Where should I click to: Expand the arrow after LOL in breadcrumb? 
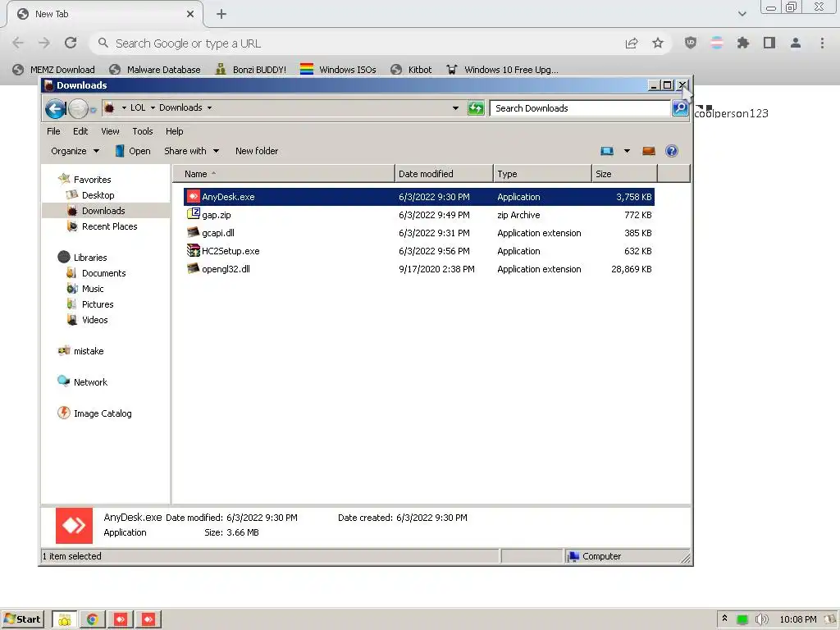point(153,107)
